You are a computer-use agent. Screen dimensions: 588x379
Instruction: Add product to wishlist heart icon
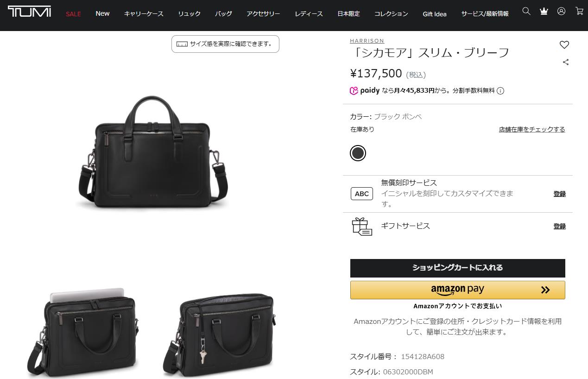pos(564,45)
